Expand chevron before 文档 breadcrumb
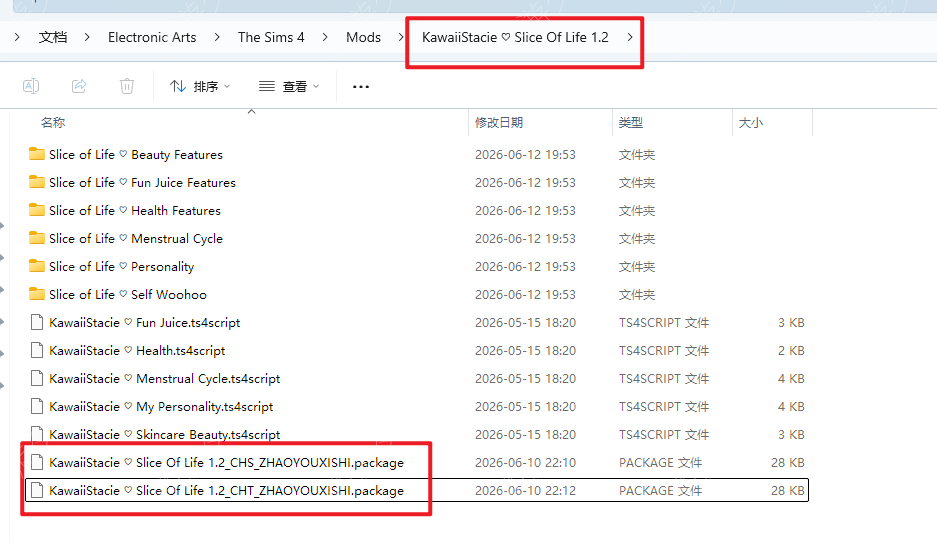937x543 pixels. [17, 37]
